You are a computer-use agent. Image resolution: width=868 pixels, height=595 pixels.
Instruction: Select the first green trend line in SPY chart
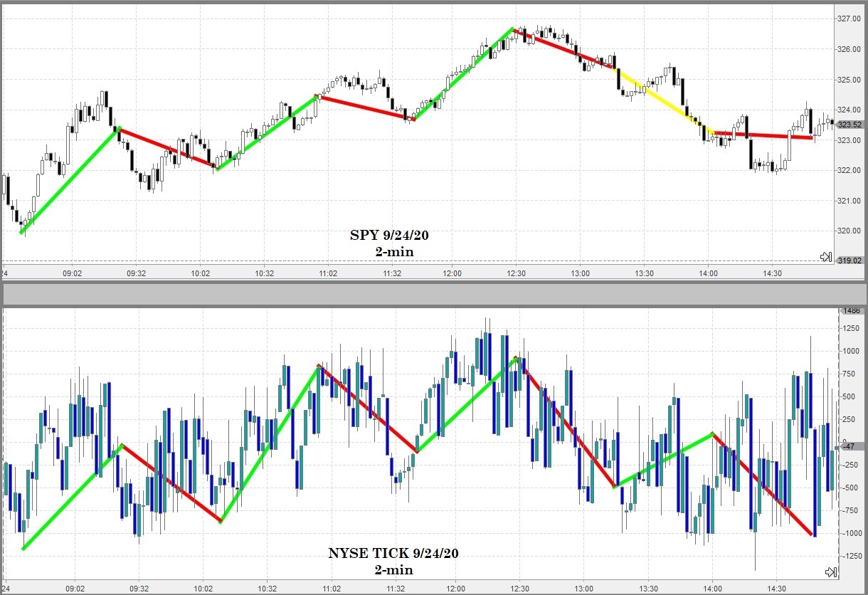pos(70,181)
